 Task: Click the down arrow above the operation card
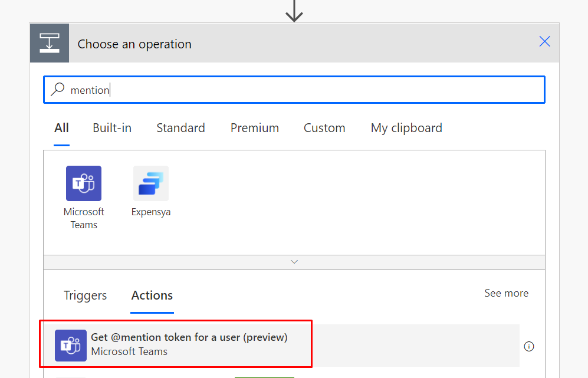(x=294, y=11)
